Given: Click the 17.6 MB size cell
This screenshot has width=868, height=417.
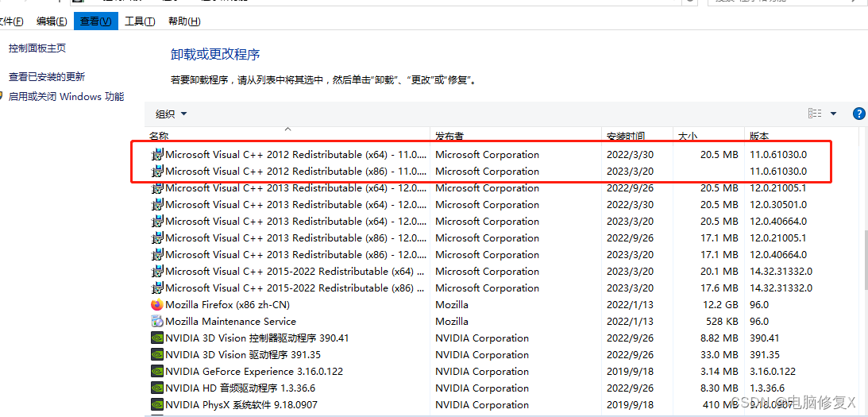Looking at the screenshot, I should [719, 288].
